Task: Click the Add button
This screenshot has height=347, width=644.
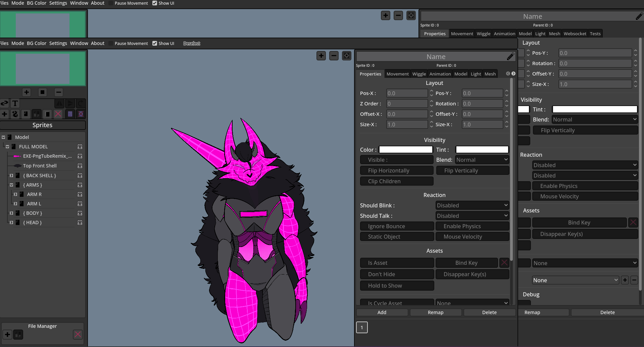Action: 382,312
